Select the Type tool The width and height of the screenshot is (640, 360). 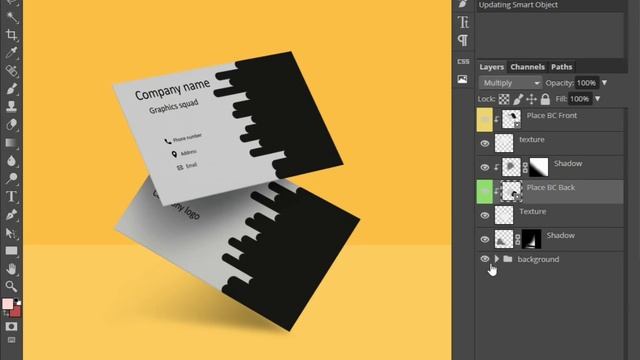coord(11,196)
